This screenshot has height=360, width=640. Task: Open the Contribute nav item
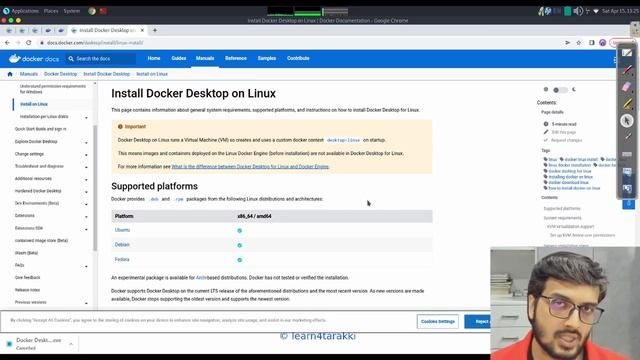click(x=298, y=58)
